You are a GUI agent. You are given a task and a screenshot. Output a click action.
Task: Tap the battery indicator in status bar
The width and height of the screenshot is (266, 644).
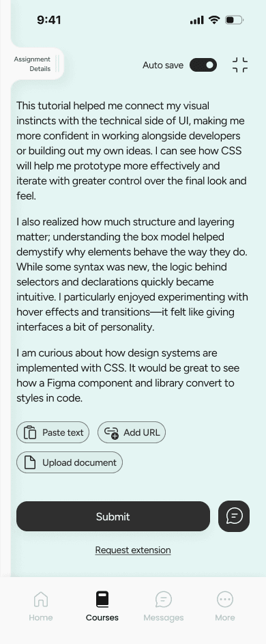point(234,20)
